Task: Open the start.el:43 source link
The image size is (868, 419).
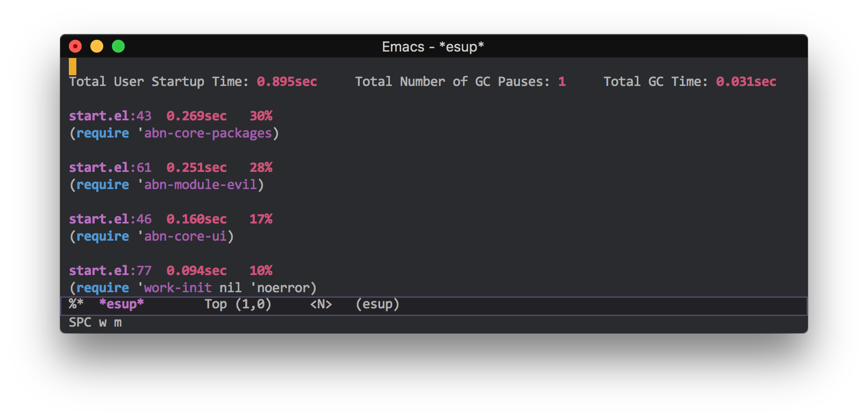Action: tap(110, 116)
